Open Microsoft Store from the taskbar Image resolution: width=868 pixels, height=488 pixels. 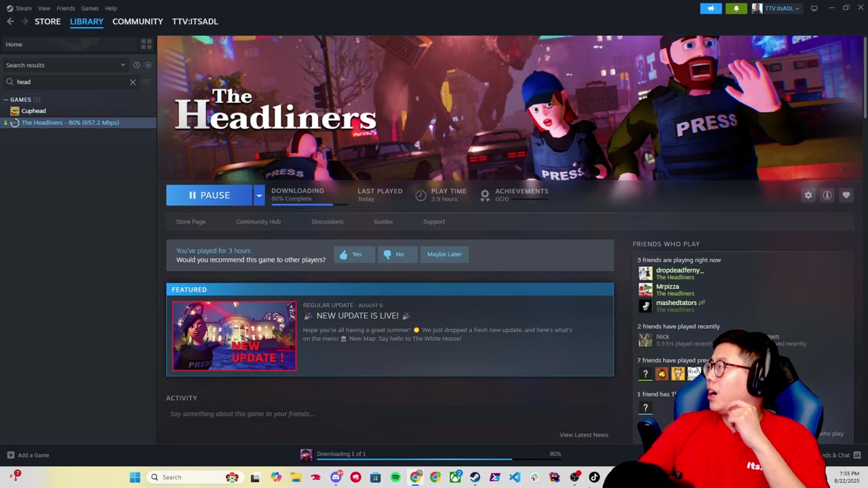coord(375,477)
